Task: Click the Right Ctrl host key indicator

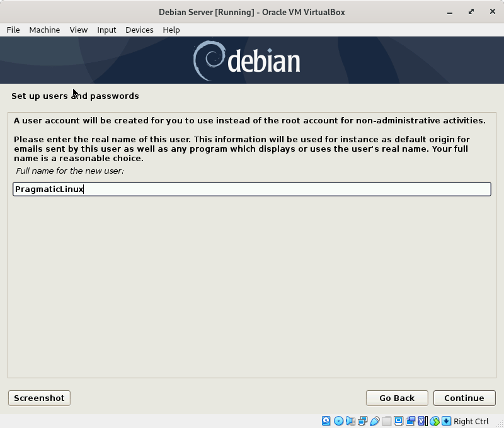Action: pyautogui.click(x=472, y=421)
